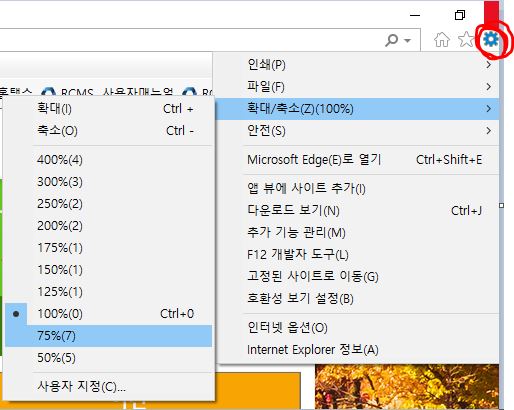Open the Tools gear icon menu
The height and width of the screenshot is (410, 514).
(491, 40)
